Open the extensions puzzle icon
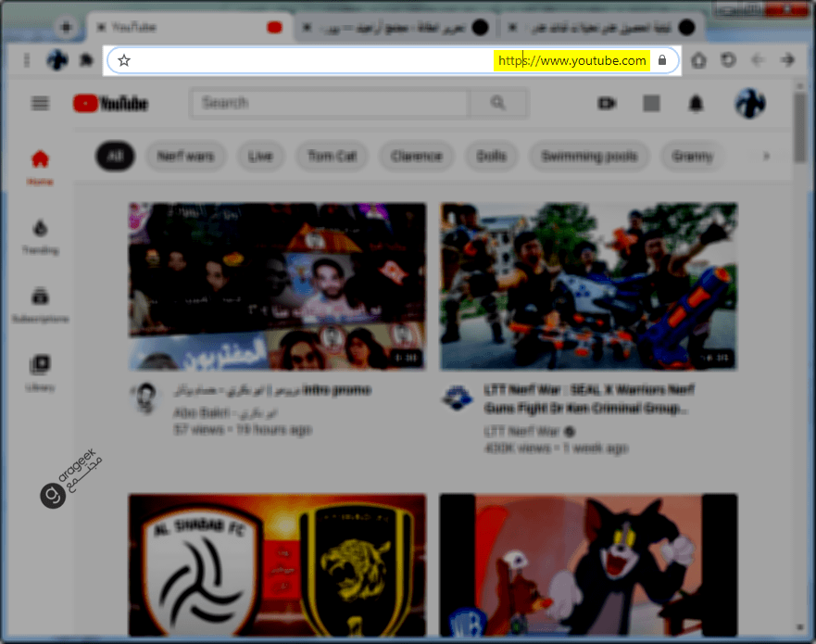Viewport: 816px width, 644px height. pos(86,60)
